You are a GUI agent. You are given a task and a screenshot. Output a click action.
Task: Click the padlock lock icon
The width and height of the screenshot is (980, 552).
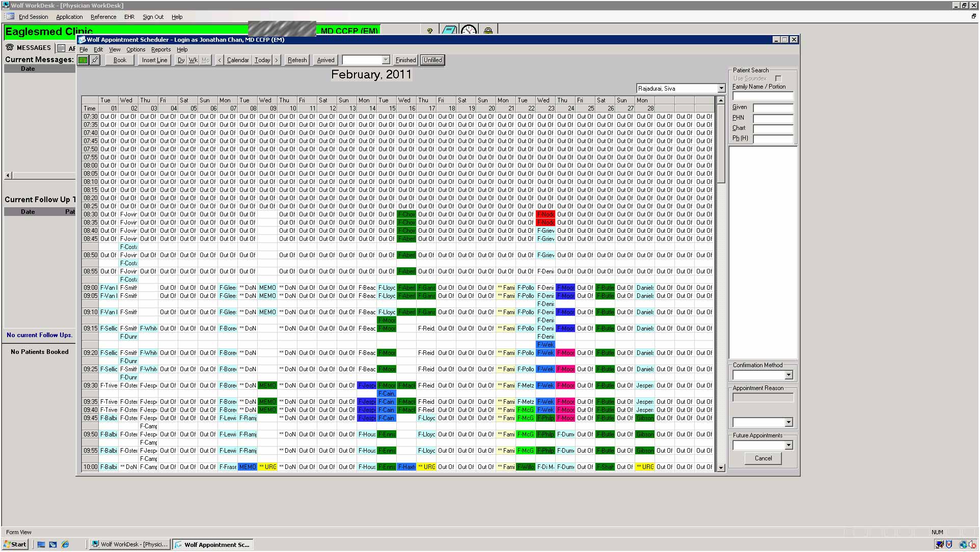tap(488, 31)
